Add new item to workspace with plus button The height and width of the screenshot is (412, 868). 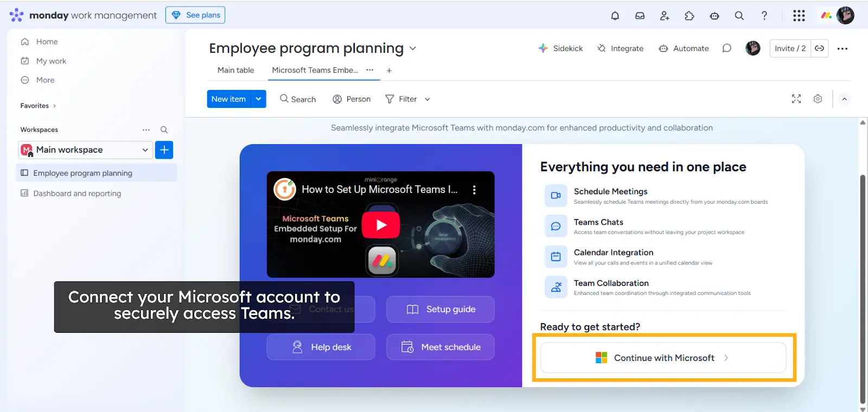164,150
